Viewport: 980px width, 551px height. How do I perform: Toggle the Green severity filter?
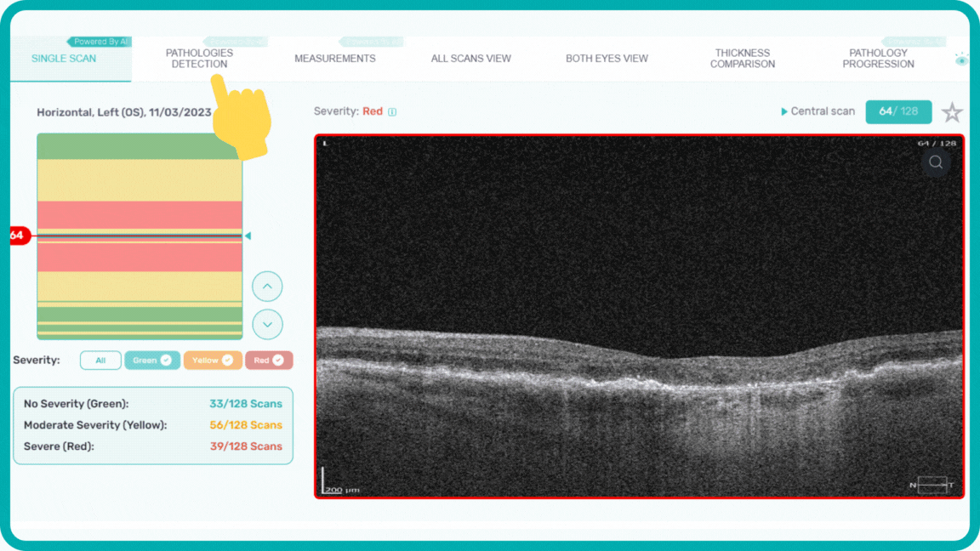click(152, 361)
